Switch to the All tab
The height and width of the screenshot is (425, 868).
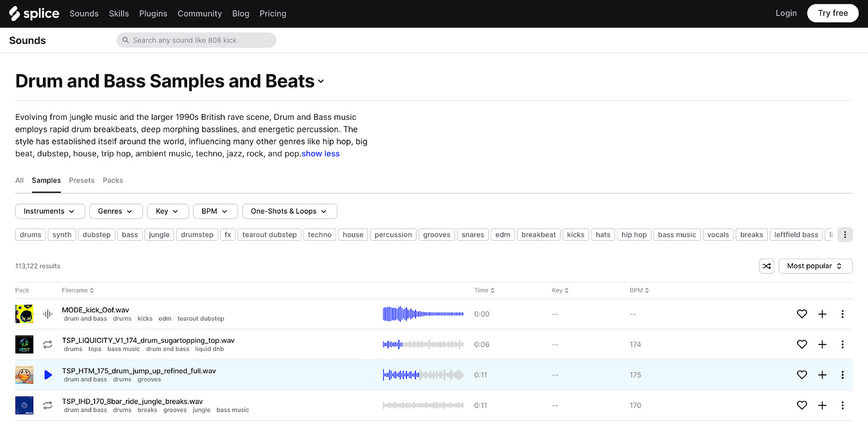(x=20, y=180)
